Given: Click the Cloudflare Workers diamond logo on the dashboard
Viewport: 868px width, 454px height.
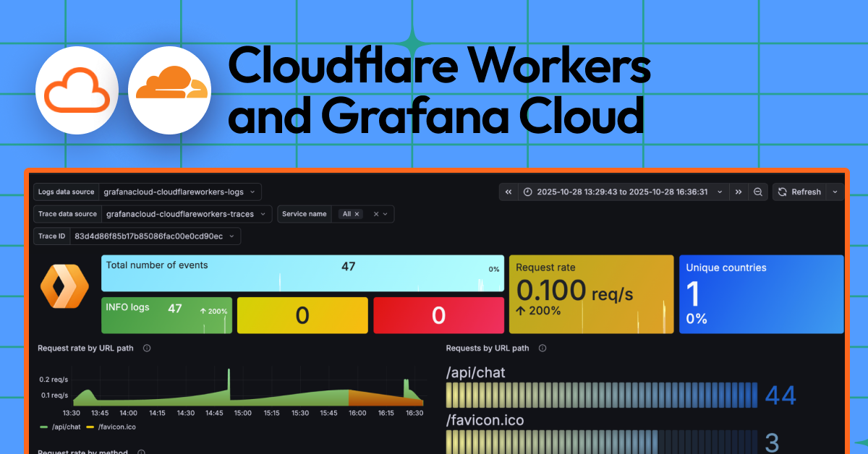Looking at the screenshot, I should pyautogui.click(x=64, y=287).
